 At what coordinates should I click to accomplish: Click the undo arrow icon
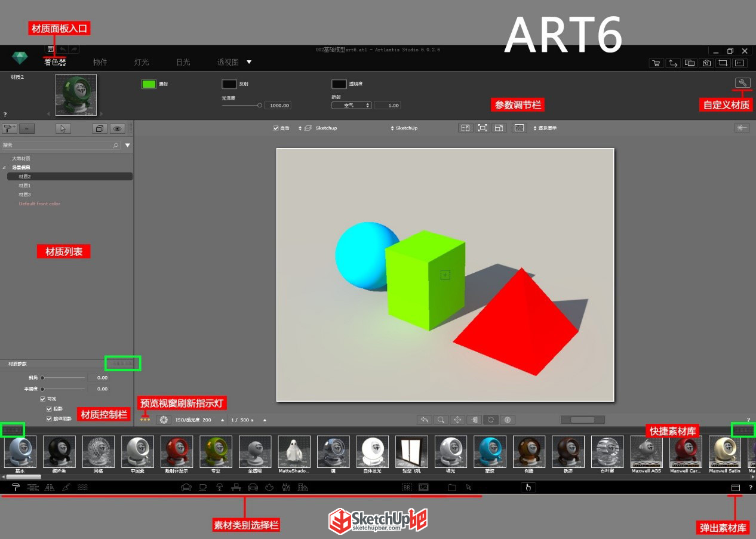point(63,49)
